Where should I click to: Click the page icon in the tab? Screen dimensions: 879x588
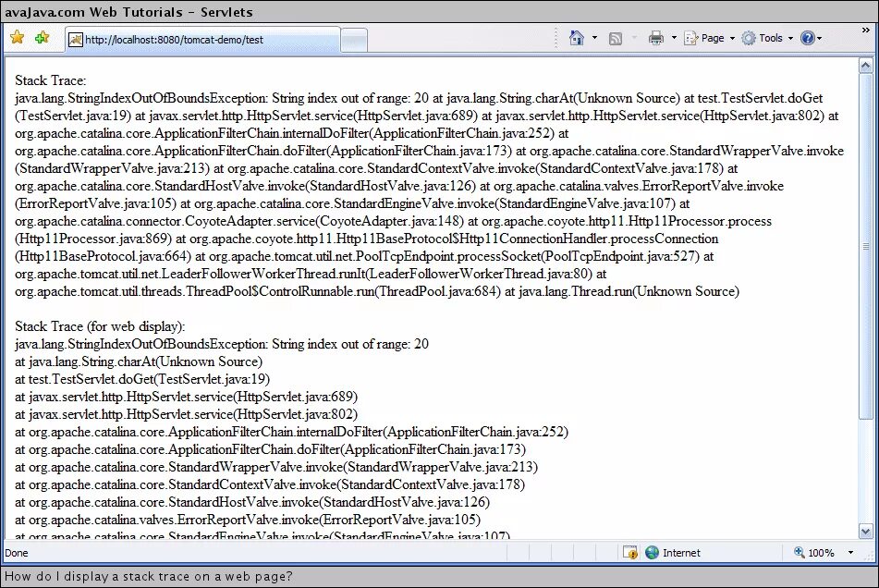76,39
